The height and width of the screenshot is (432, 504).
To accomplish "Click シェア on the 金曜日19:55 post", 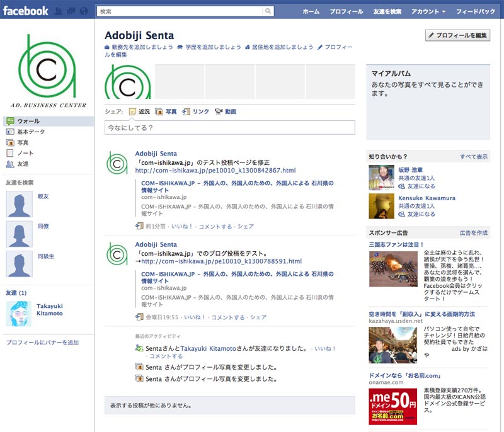I will tap(258, 317).
